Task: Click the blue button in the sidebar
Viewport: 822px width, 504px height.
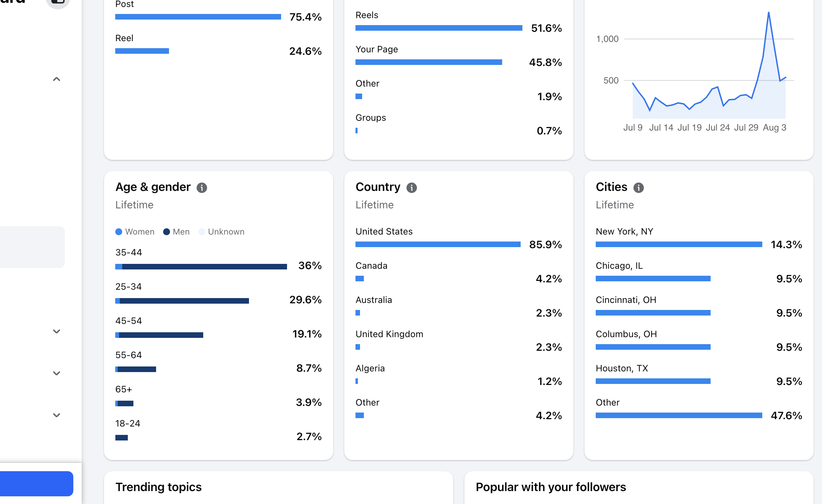Action: (x=36, y=484)
